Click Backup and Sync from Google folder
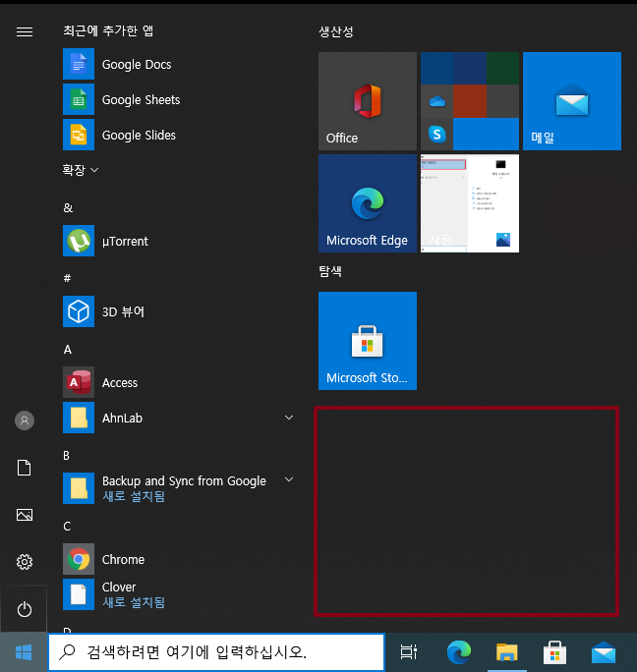This screenshot has width=637, height=672. click(179, 488)
